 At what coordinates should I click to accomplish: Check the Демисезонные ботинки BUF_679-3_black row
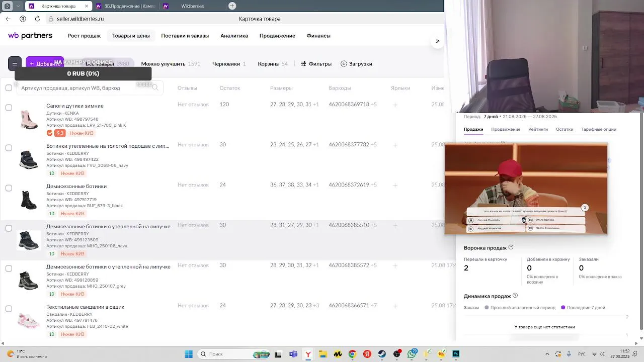(x=9, y=188)
